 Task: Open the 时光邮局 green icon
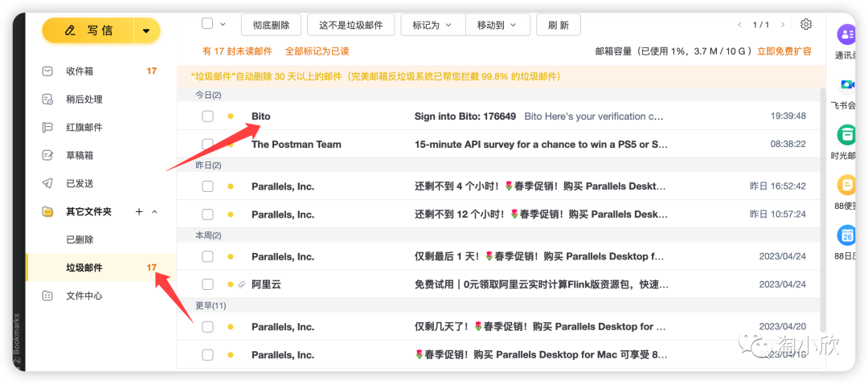tap(846, 135)
